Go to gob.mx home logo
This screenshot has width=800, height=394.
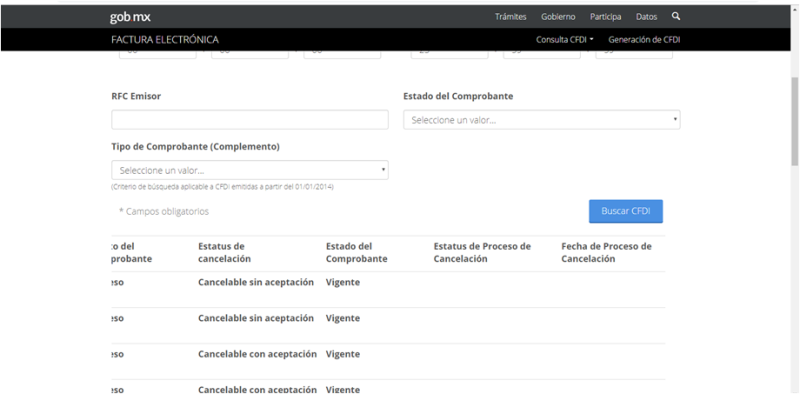130,17
